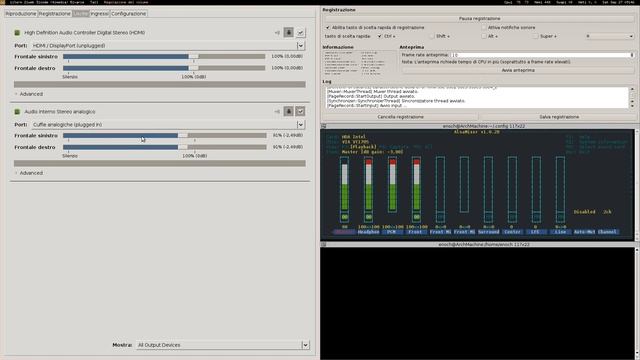This screenshot has height=360, width=640.
Task: Switch to the Riproduzione tab
Action: [x=21, y=13]
